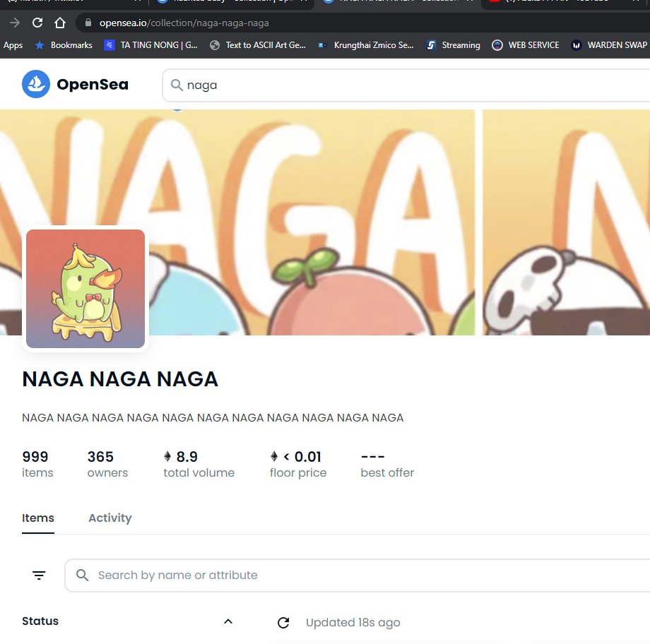Click the best offer stat

387,464
